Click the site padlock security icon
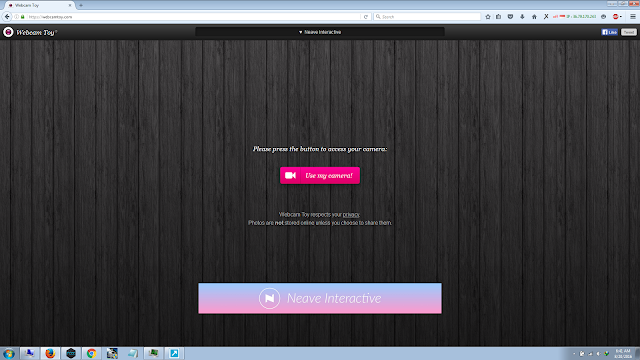Screen dimensions: 640x360 (x=22, y=17)
